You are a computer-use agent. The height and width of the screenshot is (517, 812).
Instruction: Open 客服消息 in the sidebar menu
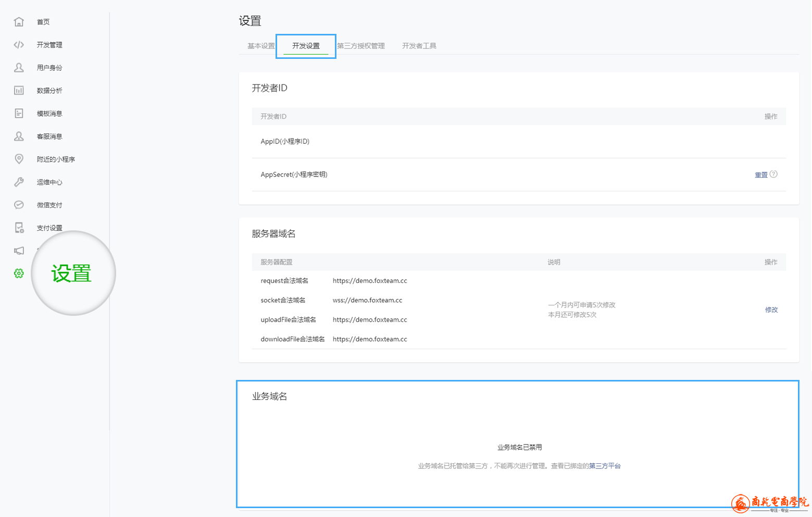coord(49,137)
